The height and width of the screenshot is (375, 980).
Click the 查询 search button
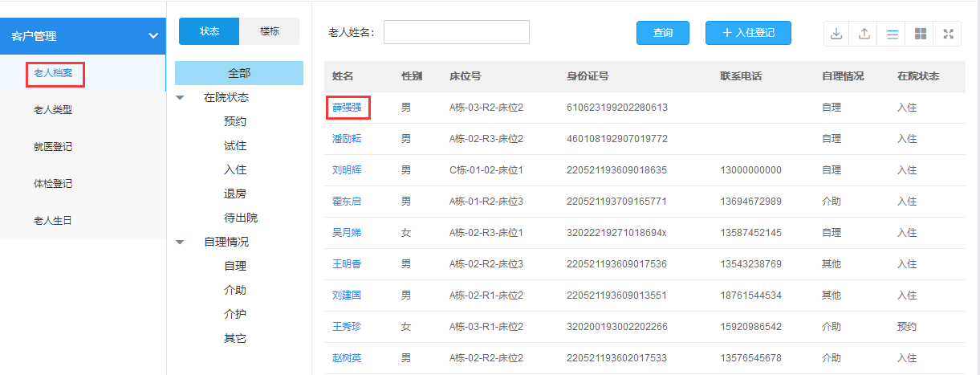click(662, 33)
